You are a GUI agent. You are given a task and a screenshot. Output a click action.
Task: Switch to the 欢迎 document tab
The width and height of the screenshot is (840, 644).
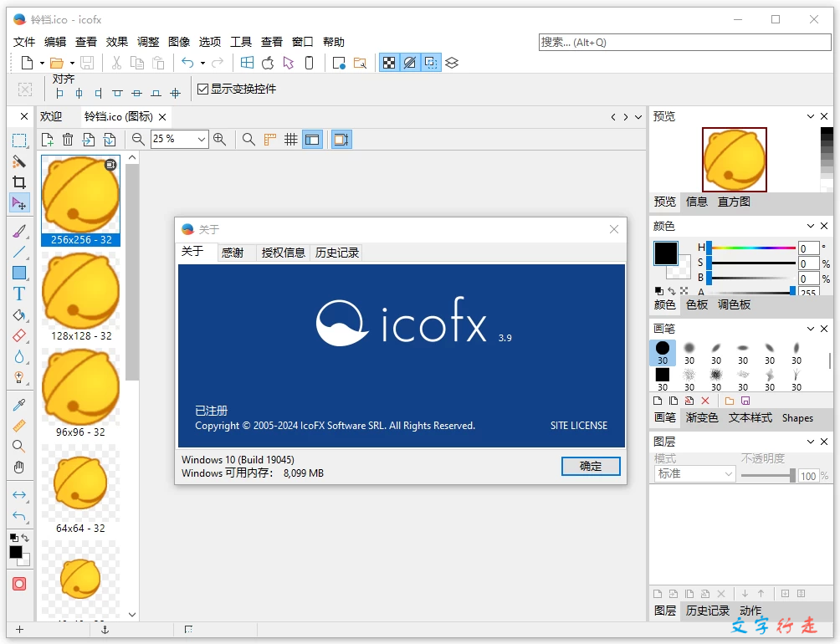pos(51,117)
